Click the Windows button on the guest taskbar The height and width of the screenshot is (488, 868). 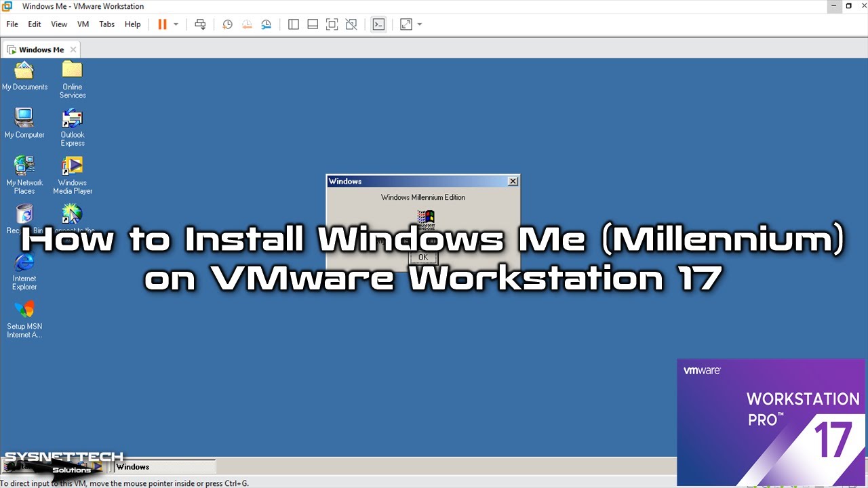[165, 466]
